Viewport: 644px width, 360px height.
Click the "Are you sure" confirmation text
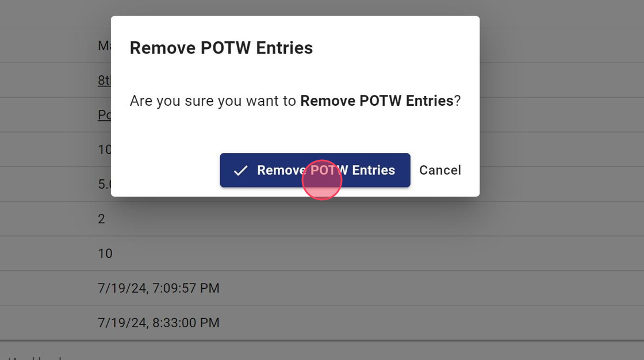(x=214, y=101)
